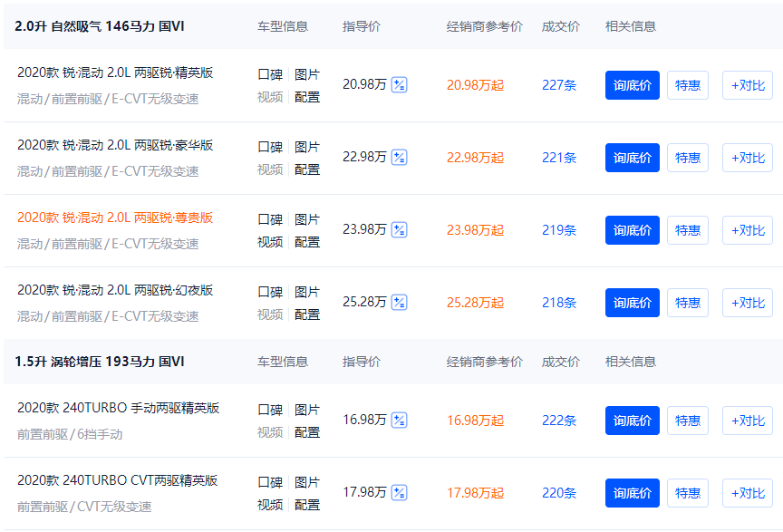The width and height of the screenshot is (783, 532).
Task: Open price calculator icon beside 23.98万
Action: 399,230
